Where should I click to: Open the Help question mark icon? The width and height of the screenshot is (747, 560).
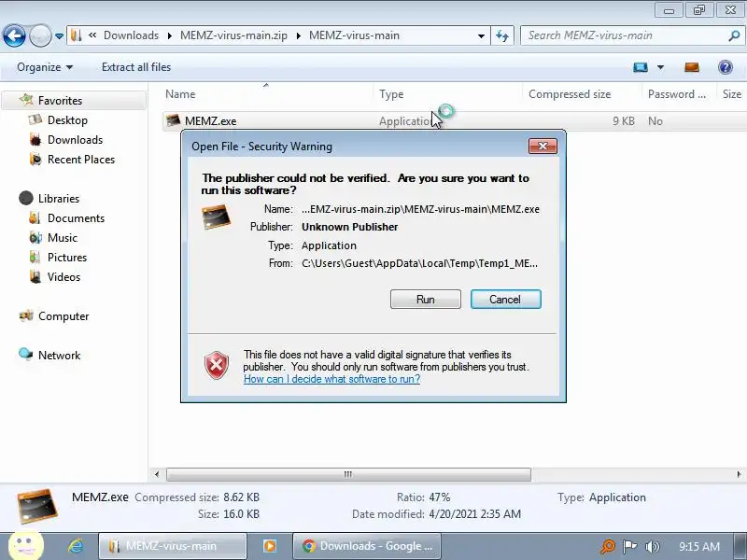726,67
